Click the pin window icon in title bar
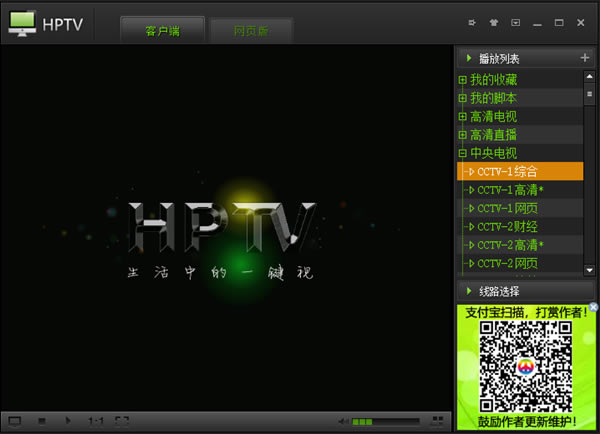This screenshot has width=600, height=434. click(x=472, y=23)
